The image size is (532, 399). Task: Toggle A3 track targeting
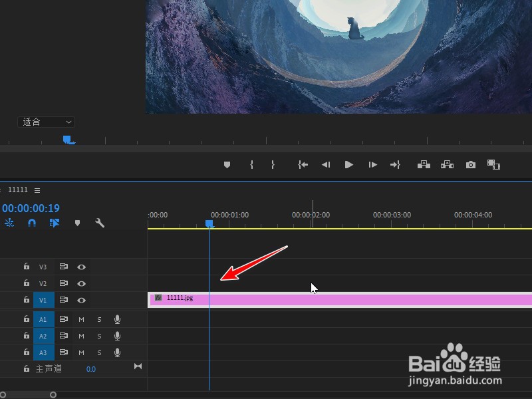(x=44, y=352)
